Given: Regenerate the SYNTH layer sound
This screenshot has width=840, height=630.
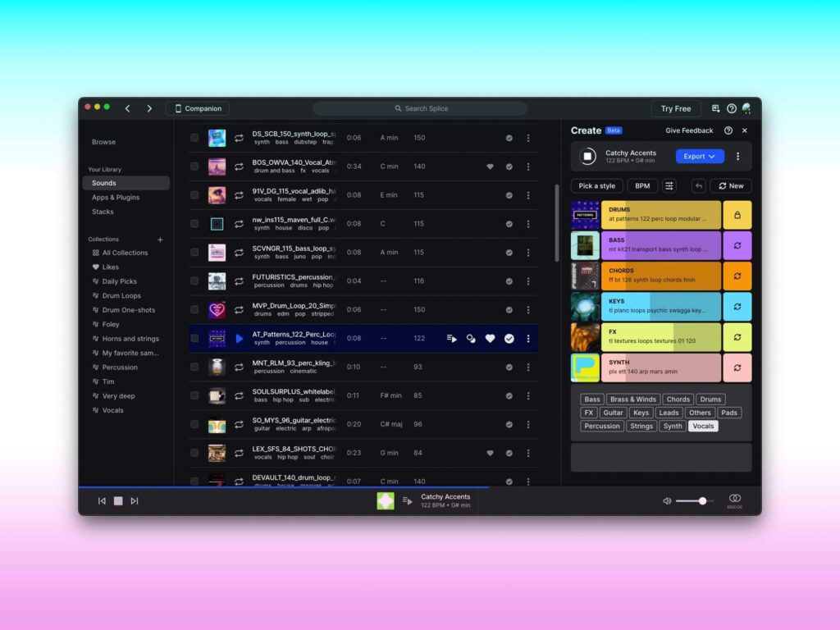Looking at the screenshot, I should [x=737, y=367].
